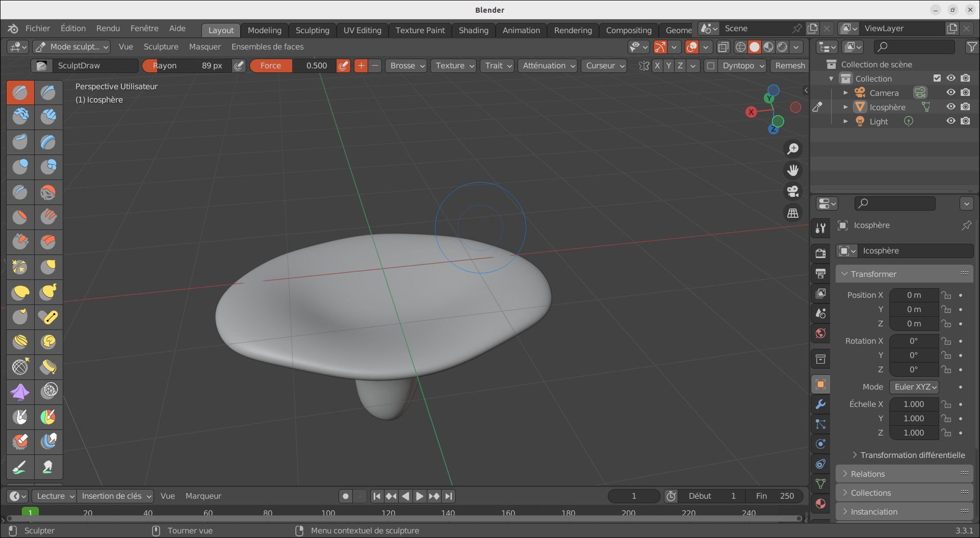Hide the Light in viewport
Screen dimensions: 980x538
pyautogui.click(x=951, y=121)
